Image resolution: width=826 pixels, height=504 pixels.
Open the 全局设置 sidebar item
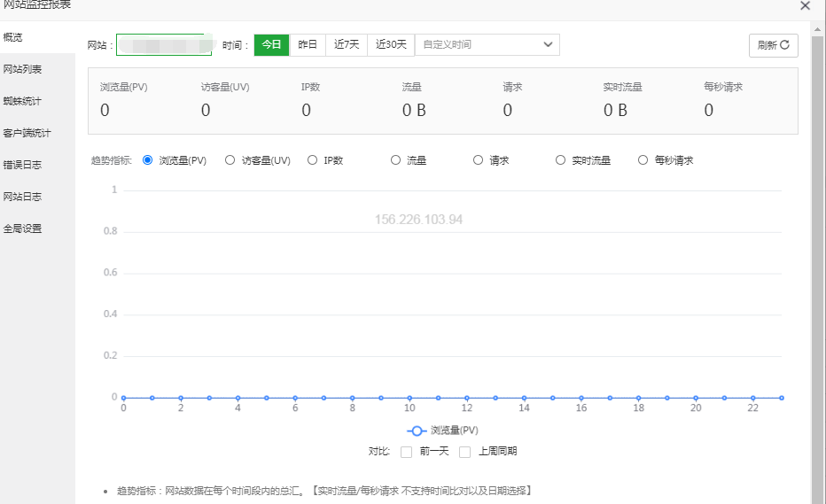(37, 229)
